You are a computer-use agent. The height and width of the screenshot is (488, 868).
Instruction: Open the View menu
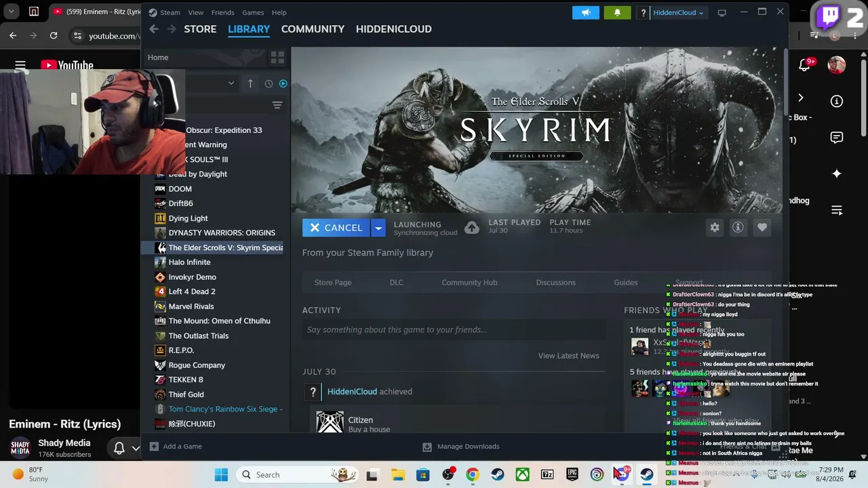(x=195, y=12)
